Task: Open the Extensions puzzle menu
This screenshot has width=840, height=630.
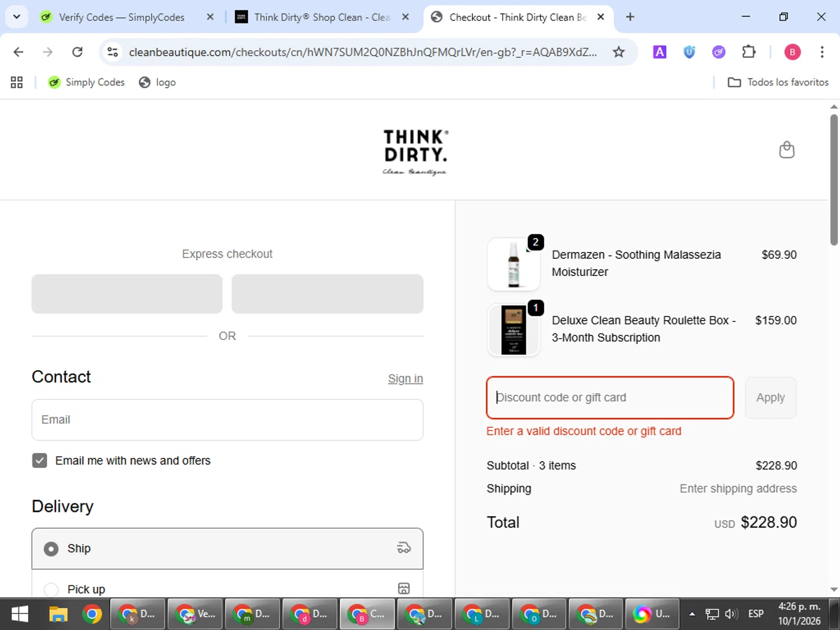Action: 749,52
